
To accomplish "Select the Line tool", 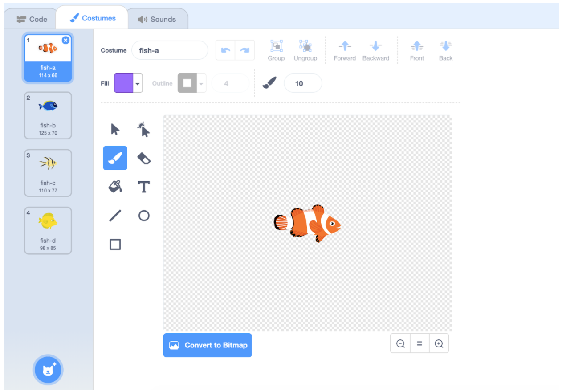I will tap(115, 216).
